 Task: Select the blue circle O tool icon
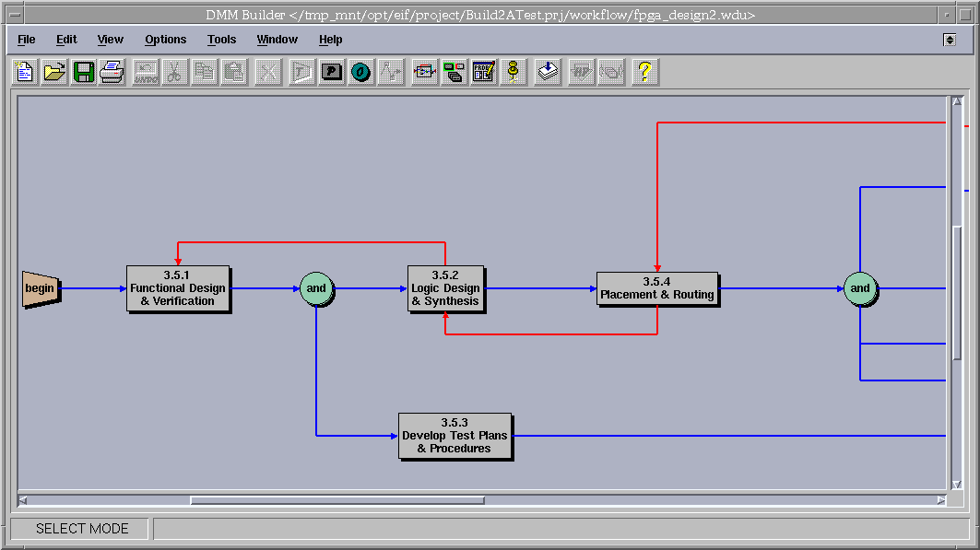pyautogui.click(x=361, y=72)
